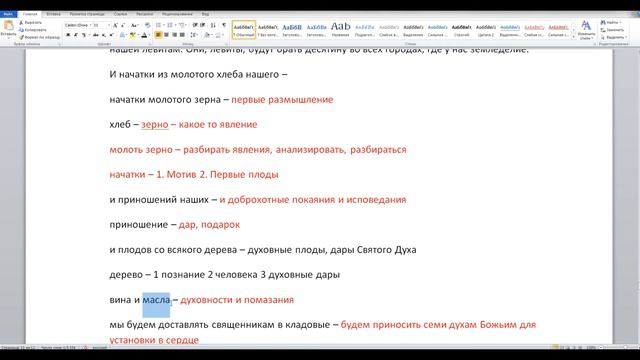Click the highlighted word 'масла' in document
The width and height of the screenshot is (640, 360).
pyautogui.click(x=156, y=300)
